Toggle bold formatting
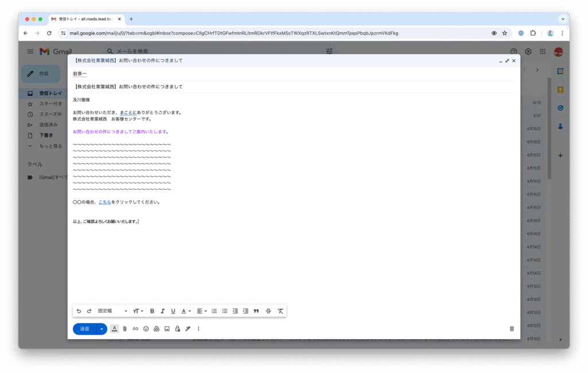 (x=152, y=311)
